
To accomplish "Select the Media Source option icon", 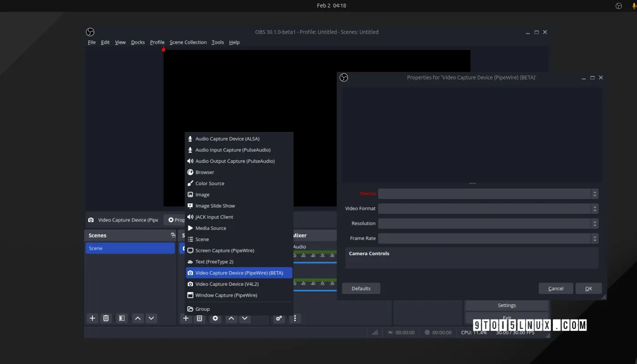I will 190,228.
